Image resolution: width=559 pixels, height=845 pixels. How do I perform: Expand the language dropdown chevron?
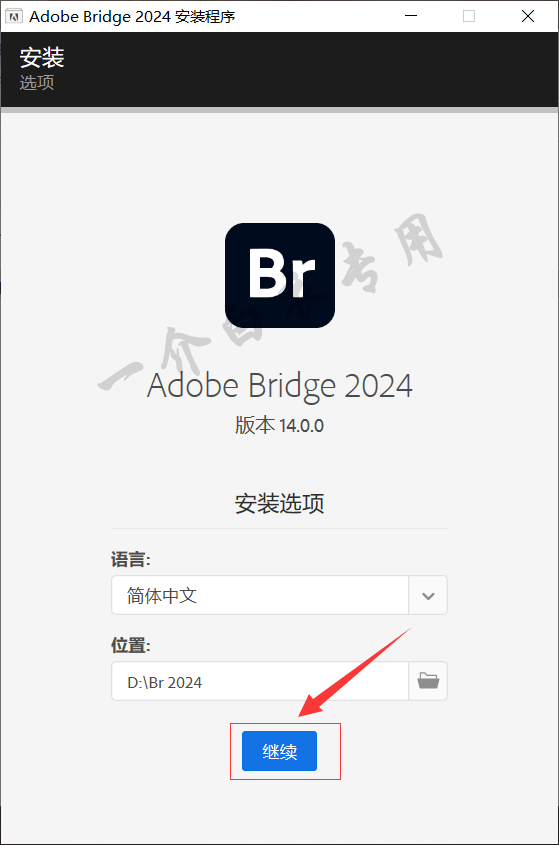[x=428, y=595]
